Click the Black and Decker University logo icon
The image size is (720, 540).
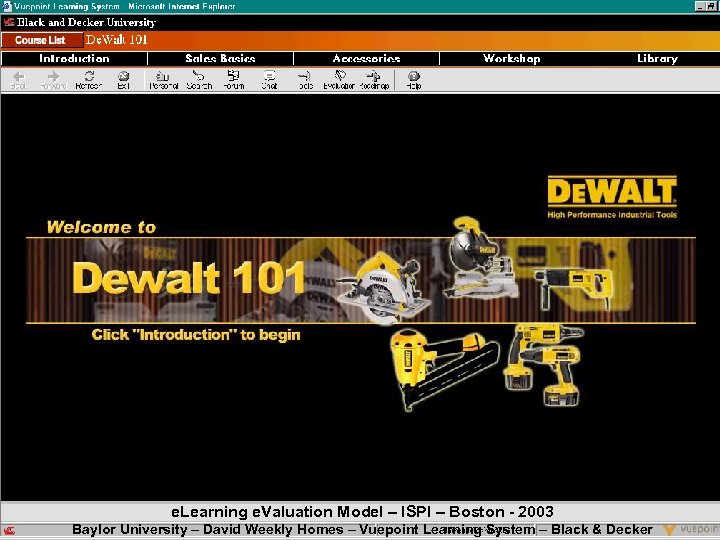tap(9, 22)
